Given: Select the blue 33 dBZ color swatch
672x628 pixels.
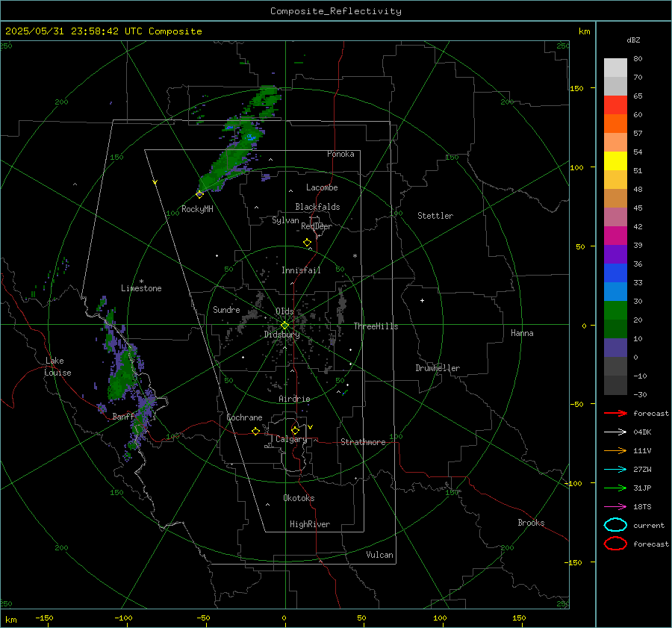Looking at the screenshot, I should click(615, 273).
